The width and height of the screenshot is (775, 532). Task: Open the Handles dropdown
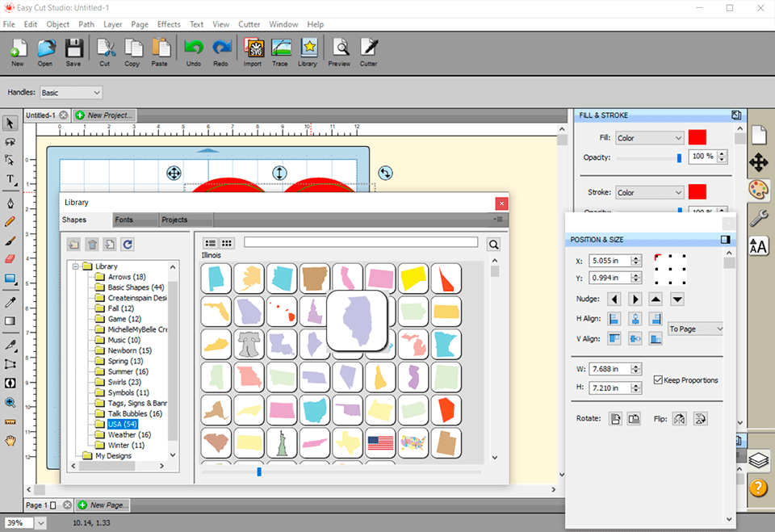point(70,92)
